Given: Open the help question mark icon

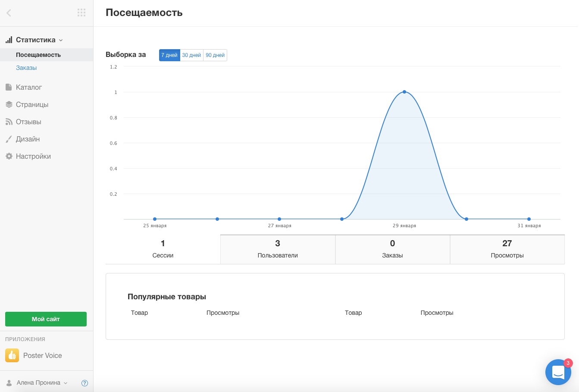Looking at the screenshot, I should (85, 383).
